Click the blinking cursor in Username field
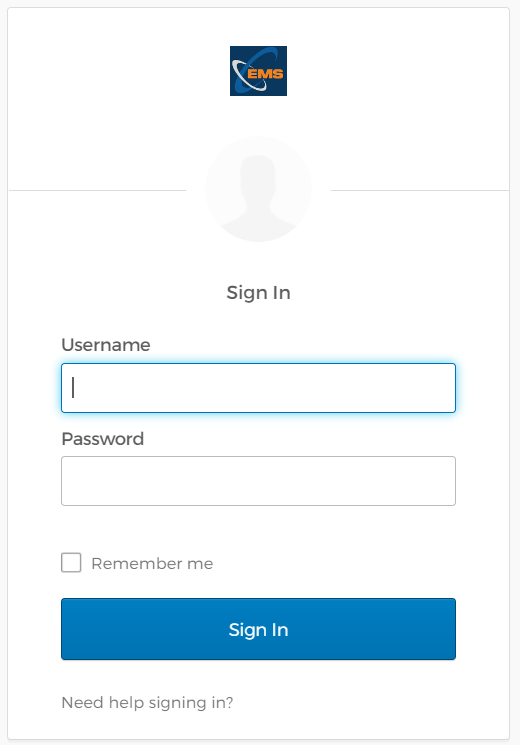The height and width of the screenshot is (748, 520). pyautogui.click(x=73, y=387)
